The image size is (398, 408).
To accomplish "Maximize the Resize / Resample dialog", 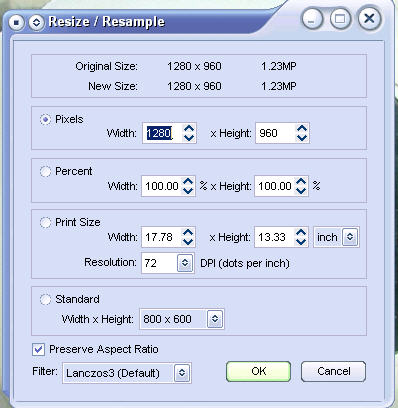I will coord(340,19).
